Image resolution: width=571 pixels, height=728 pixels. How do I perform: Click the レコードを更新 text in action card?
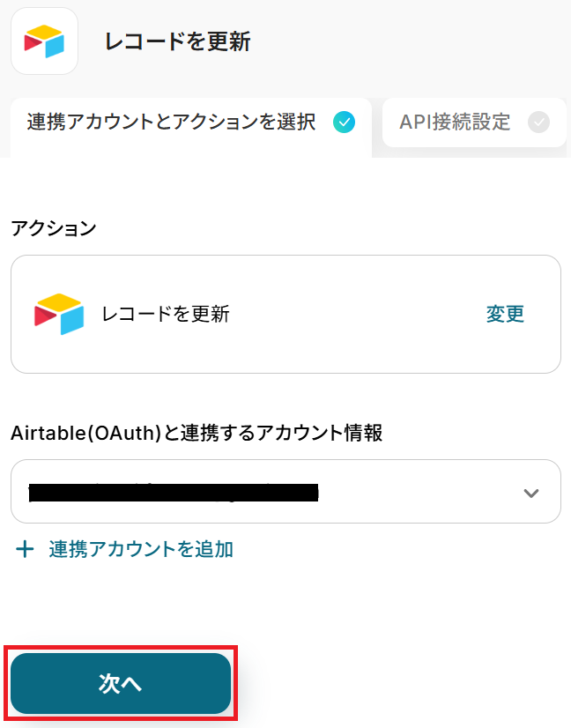(x=166, y=314)
